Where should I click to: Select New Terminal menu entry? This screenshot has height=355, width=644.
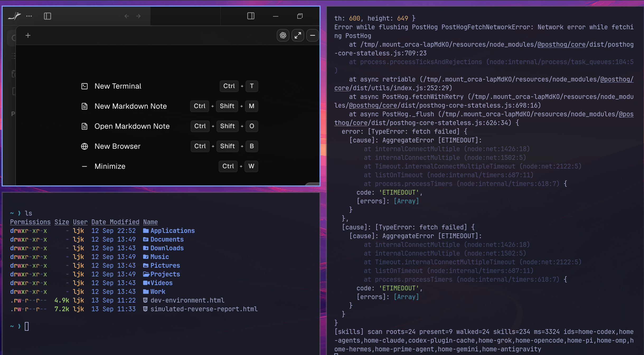[x=169, y=86]
